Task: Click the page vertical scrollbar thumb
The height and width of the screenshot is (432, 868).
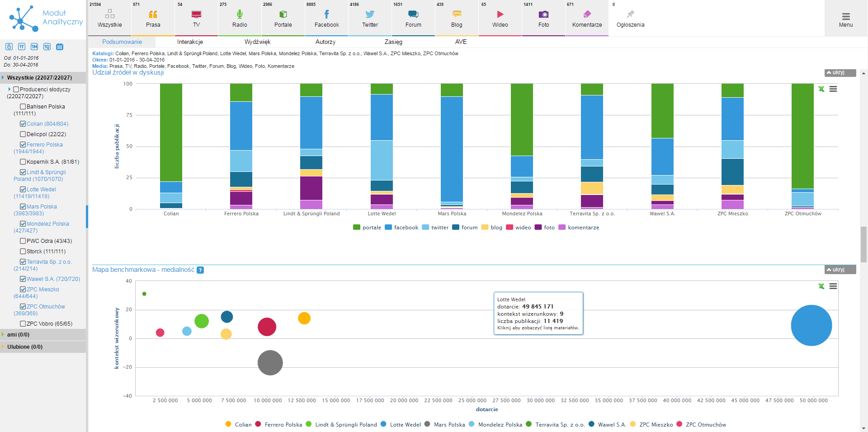Action: click(863, 245)
